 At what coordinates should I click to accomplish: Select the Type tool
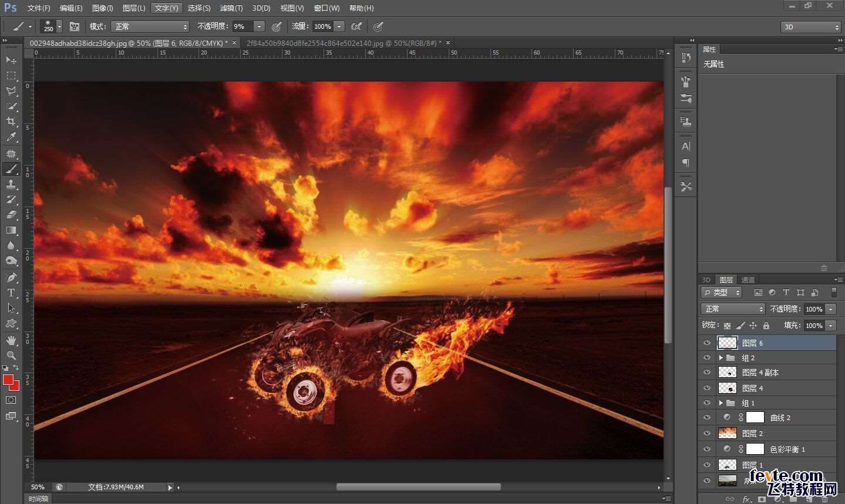click(11, 293)
